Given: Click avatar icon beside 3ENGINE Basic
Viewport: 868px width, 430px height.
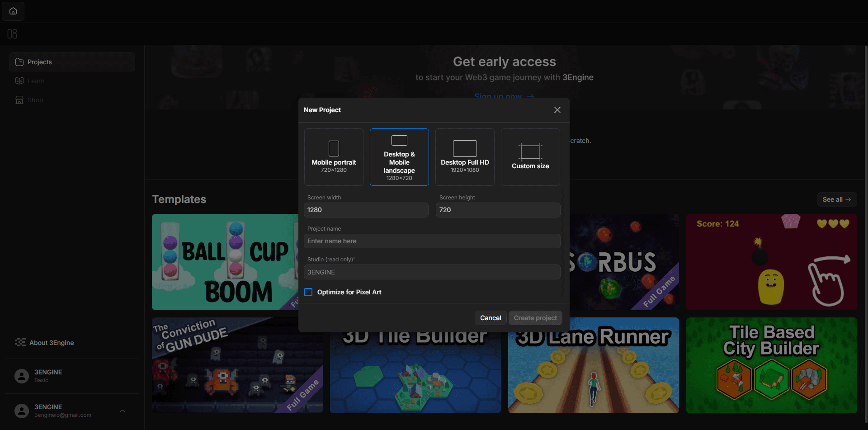Looking at the screenshot, I should pos(22,376).
